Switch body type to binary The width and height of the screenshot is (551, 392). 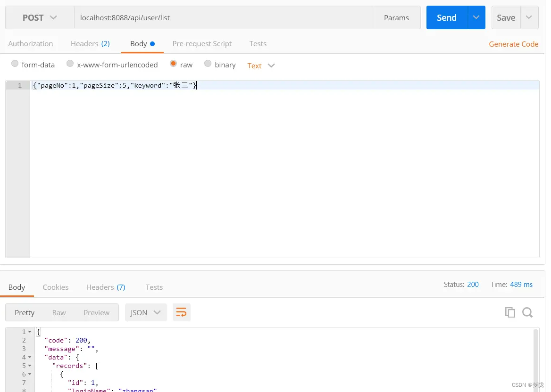click(x=208, y=64)
